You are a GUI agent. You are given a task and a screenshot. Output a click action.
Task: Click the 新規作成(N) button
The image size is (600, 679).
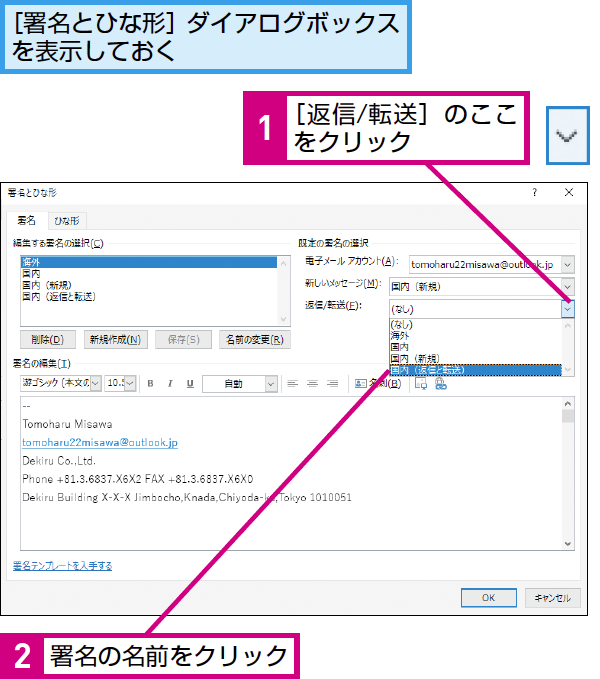point(115,340)
